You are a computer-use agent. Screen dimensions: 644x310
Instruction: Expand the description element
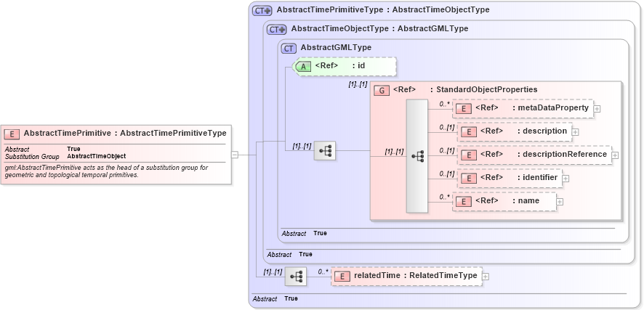pyautogui.click(x=576, y=132)
